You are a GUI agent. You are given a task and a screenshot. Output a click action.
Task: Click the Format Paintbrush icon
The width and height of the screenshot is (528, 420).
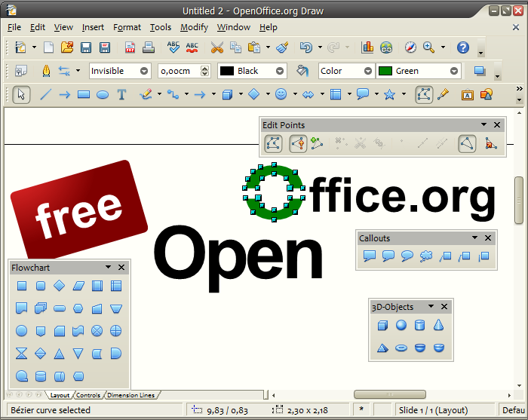282,48
